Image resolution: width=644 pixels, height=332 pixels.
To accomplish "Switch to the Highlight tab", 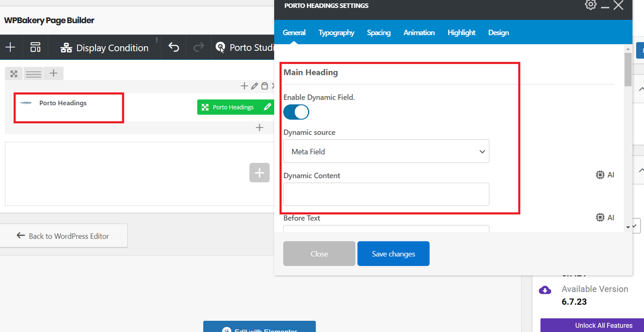I will pos(461,33).
